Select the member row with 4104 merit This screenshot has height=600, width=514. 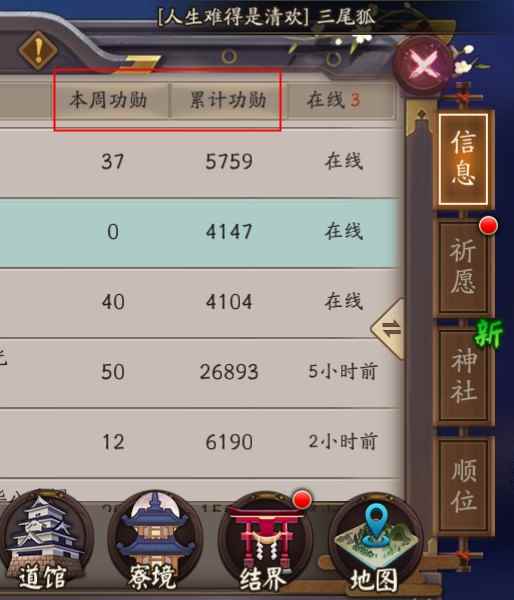(x=199, y=302)
